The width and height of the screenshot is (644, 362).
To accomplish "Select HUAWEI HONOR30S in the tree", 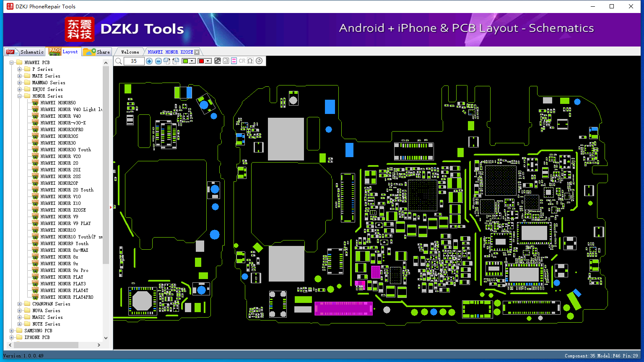I will pos(59,136).
